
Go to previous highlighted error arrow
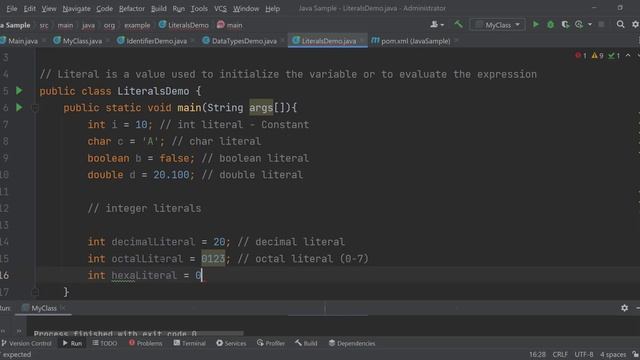pyautogui.click(x=628, y=56)
